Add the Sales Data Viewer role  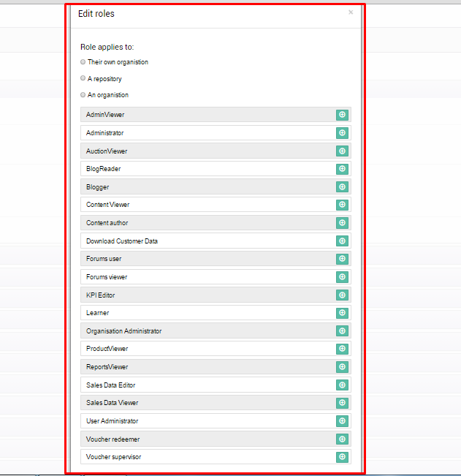click(342, 403)
